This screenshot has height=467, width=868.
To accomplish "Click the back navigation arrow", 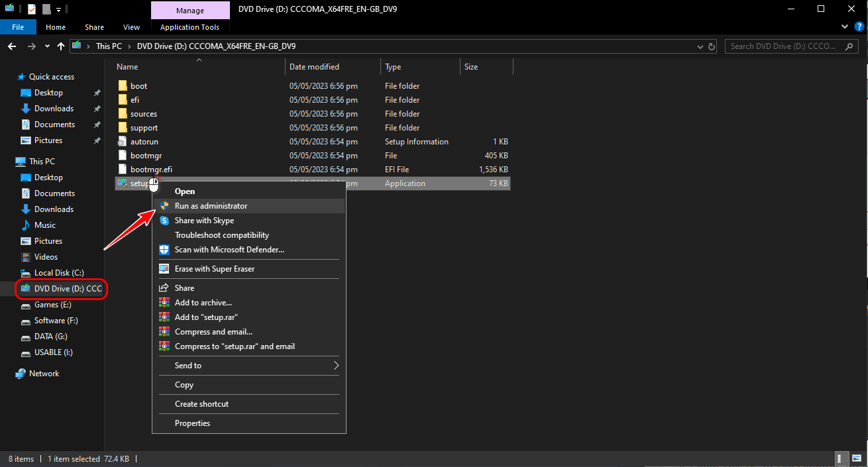I will click(12, 46).
